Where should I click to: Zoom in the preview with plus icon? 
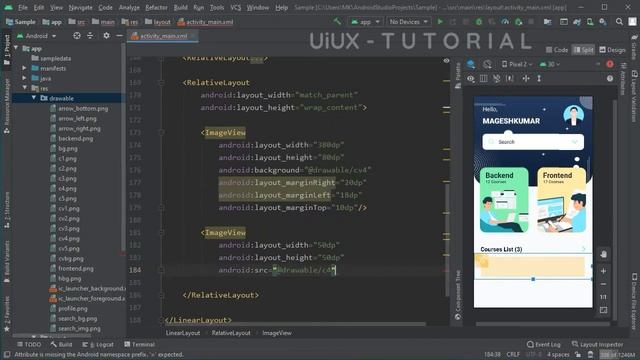(x=603, y=271)
